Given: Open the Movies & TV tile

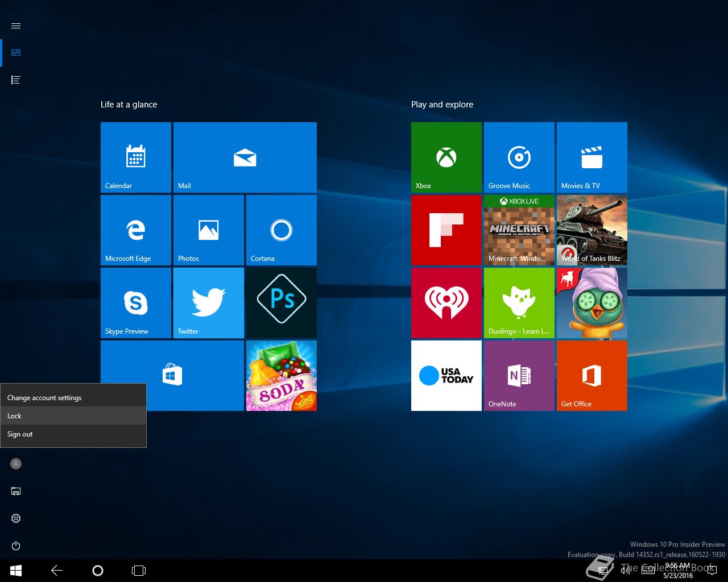Looking at the screenshot, I should 592,157.
